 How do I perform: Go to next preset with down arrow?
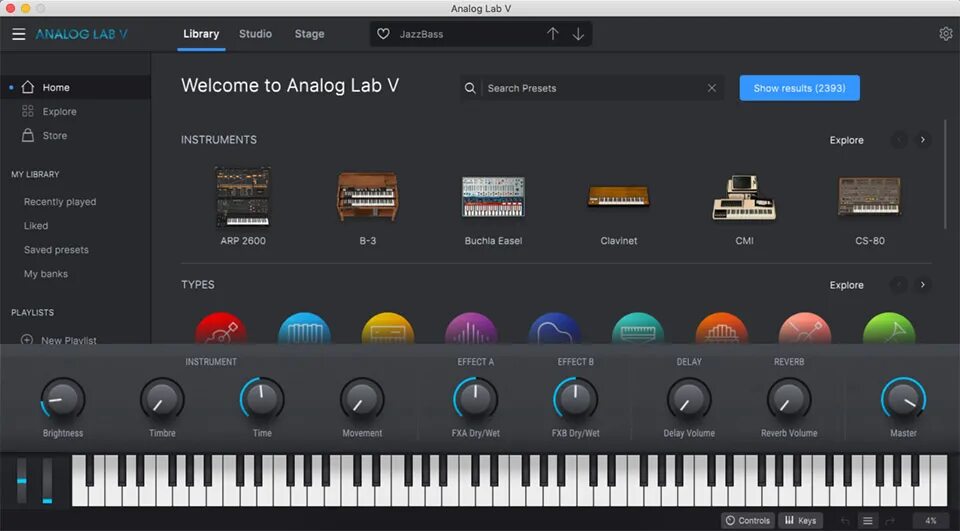tap(578, 34)
